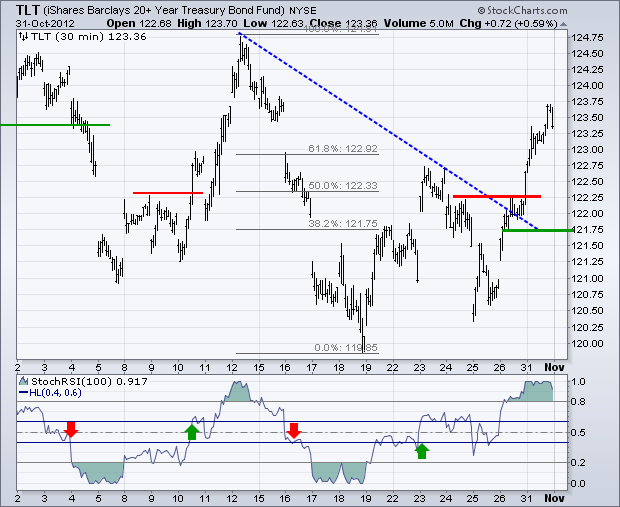Click the green support line at 121.75 on the right
Viewport: 620px width, 507px height.
tap(538, 230)
